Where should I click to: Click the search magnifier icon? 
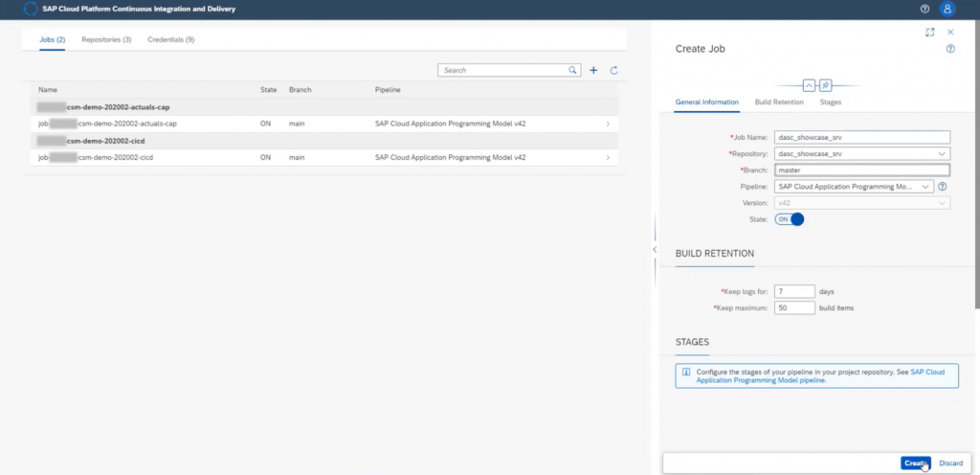pos(572,71)
